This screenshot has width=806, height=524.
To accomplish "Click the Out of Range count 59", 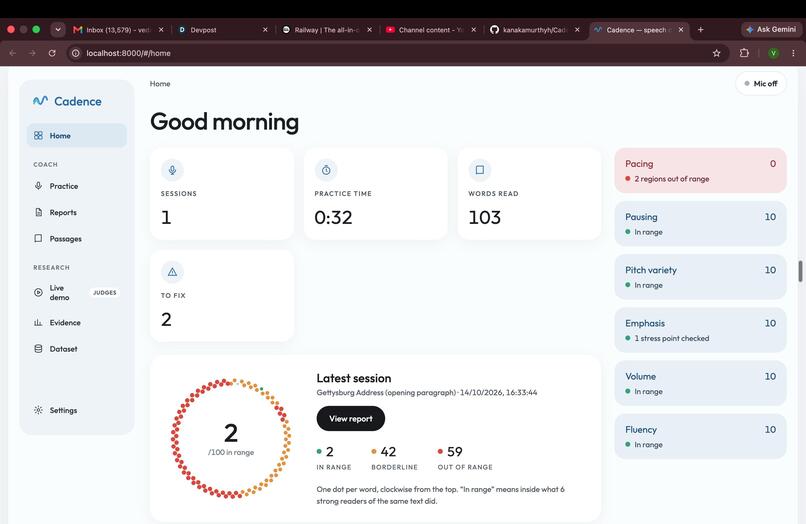I will (454, 451).
